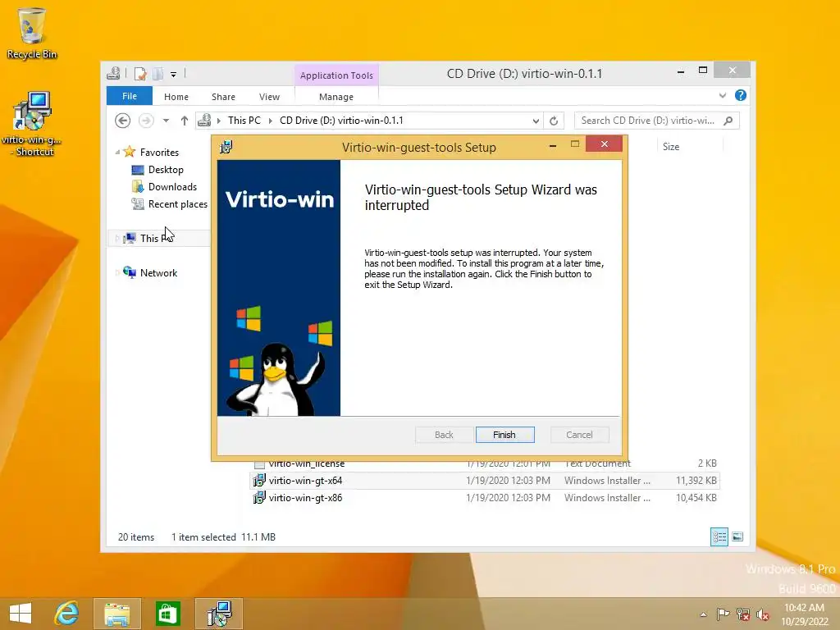
Task: Show hidden system tray icons arrow
Action: coord(703,614)
